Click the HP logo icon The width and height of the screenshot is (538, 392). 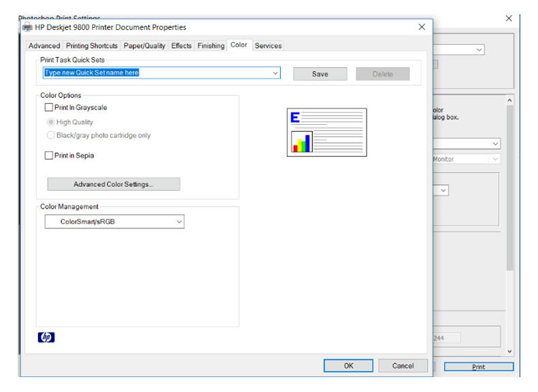tap(46, 338)
